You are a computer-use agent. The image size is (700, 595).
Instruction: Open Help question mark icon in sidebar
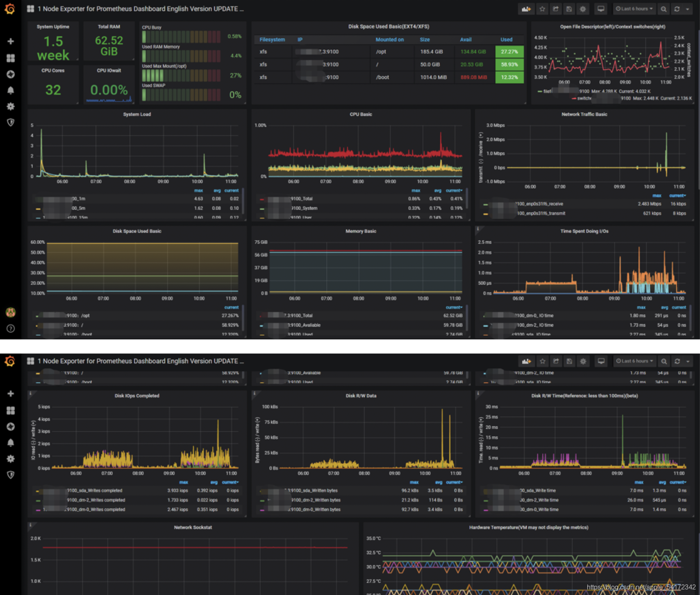[x=11, y=328]
